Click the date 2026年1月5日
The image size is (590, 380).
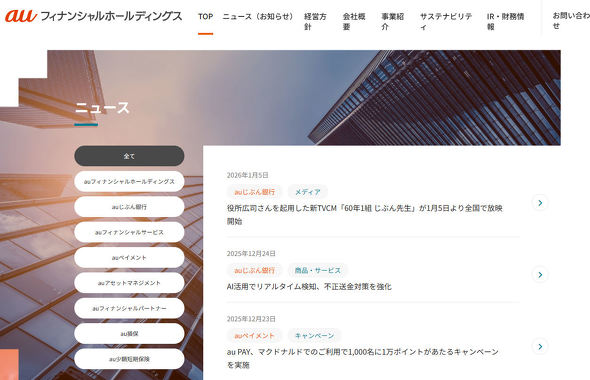(248, 175)
